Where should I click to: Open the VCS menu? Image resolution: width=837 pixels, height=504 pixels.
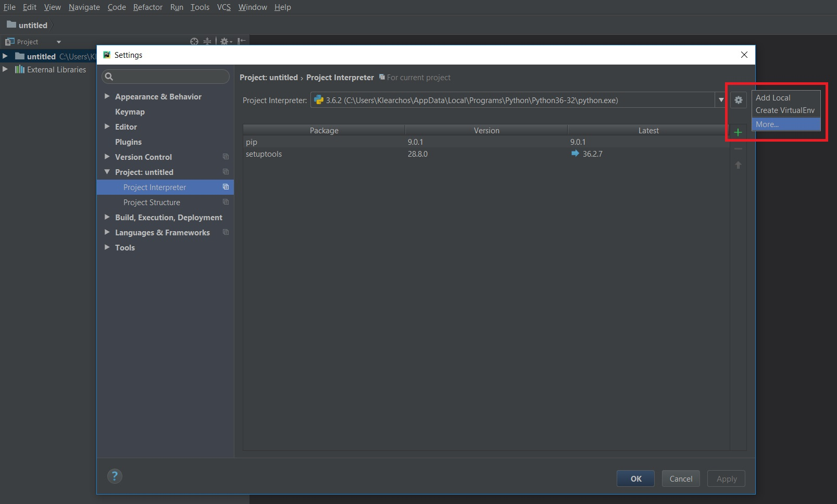[223, 7]
